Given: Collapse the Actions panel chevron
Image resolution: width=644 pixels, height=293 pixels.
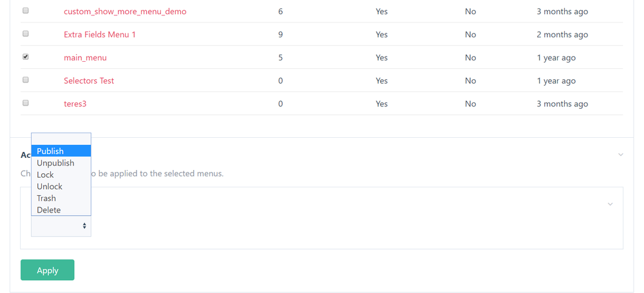Looking at the screenshot, I should pyautogui.click(x=620, y=155).
